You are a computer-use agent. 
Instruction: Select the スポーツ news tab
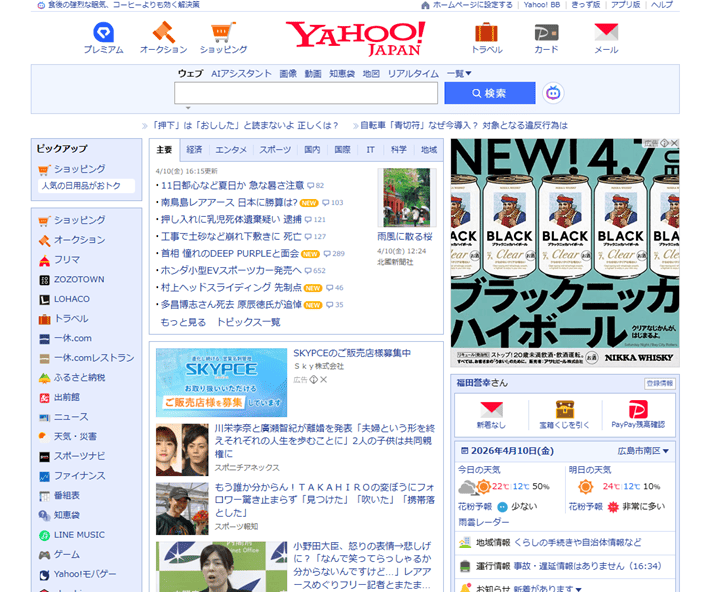click(275, 149)
